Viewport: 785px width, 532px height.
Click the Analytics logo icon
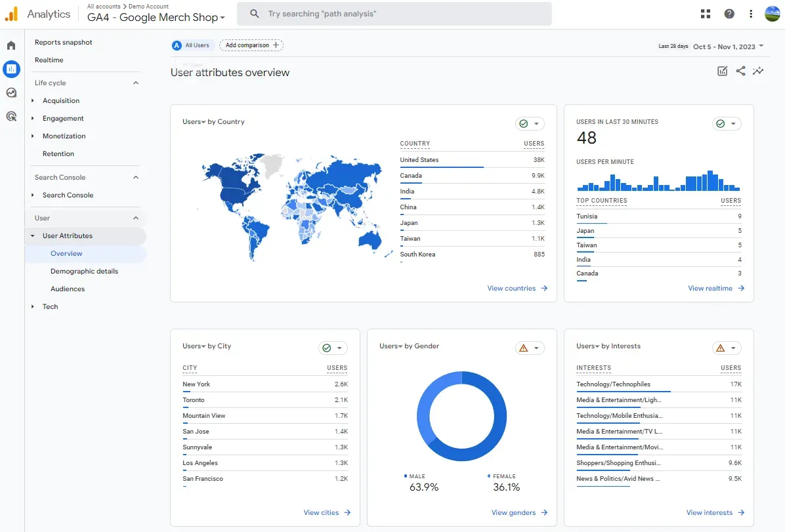(x=11, y=14)
